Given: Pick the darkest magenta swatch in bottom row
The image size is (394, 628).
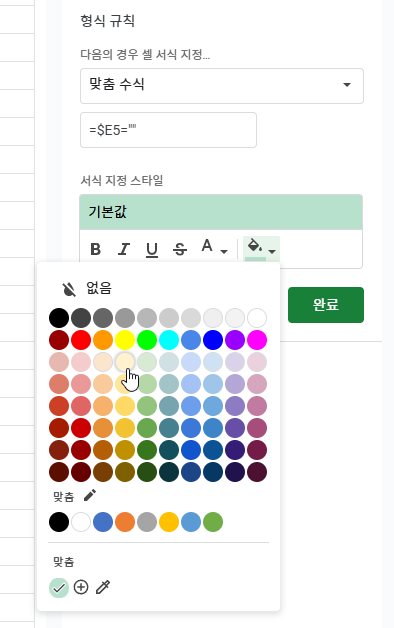Looking at the screenshot, I should (257, 472).
